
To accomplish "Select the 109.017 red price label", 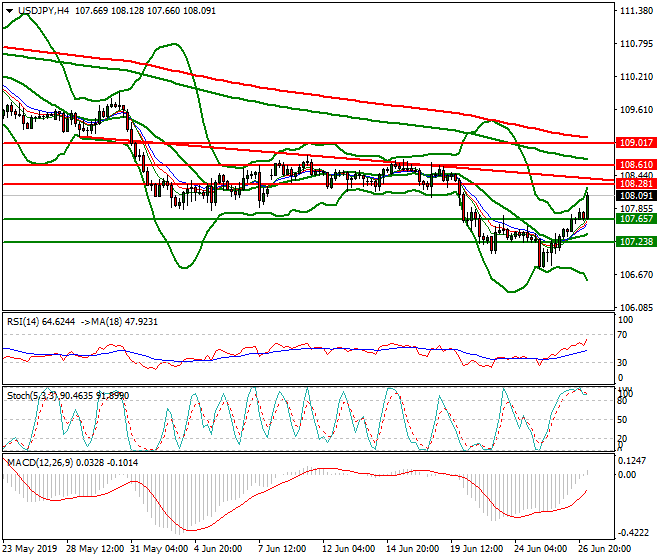I will [636, 143].
